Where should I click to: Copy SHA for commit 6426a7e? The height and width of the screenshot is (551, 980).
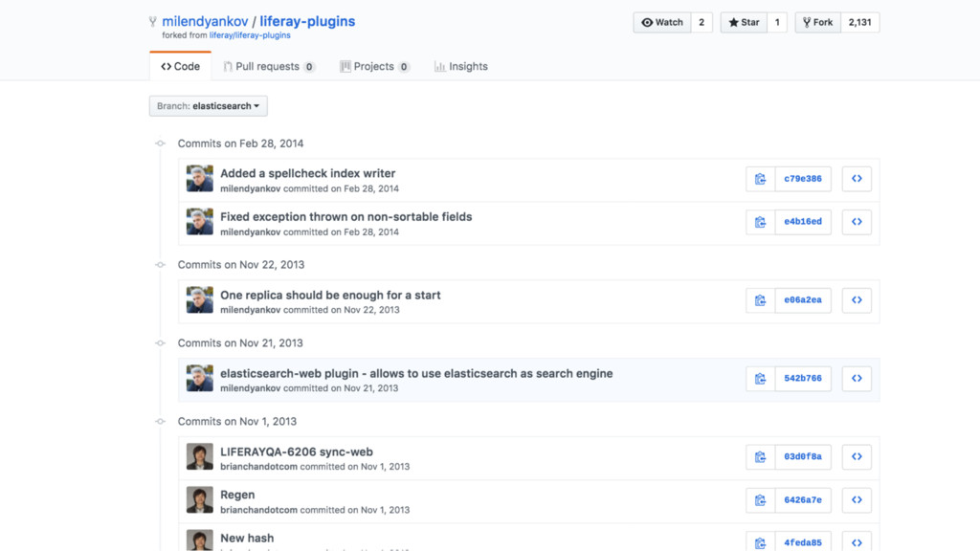click(760, 499)
